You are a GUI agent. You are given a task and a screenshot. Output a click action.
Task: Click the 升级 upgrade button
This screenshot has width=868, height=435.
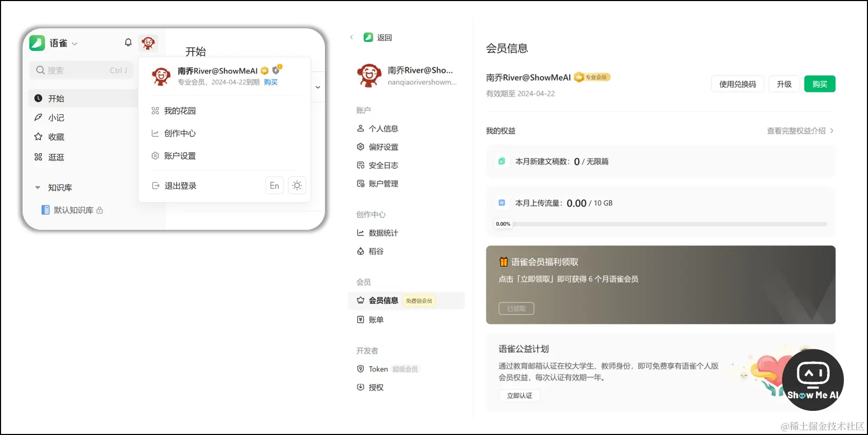tap(784, 84)
